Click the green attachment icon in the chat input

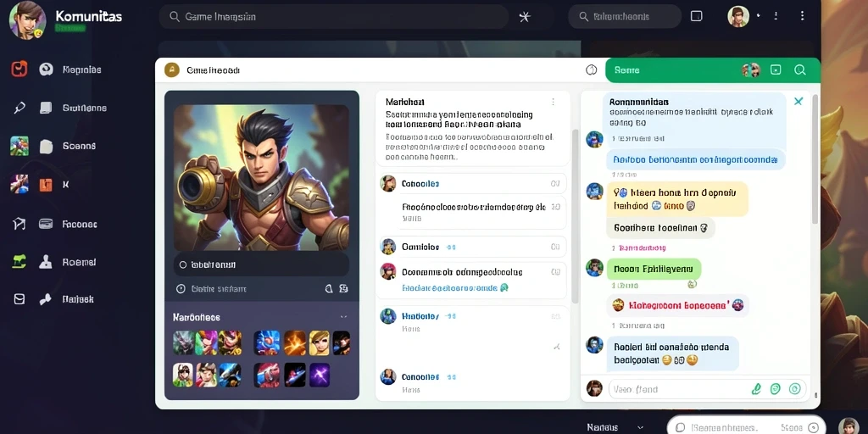pos(756,389)
